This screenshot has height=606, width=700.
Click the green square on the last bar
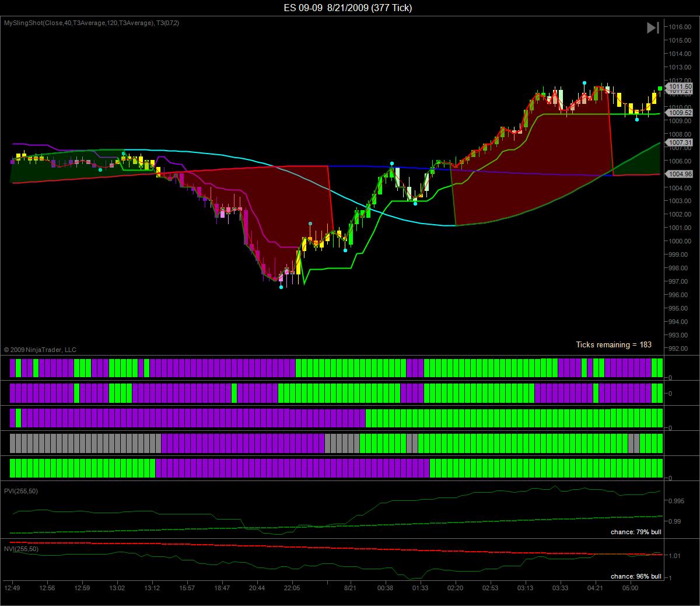pyautogui.click(x=660, y=88)
